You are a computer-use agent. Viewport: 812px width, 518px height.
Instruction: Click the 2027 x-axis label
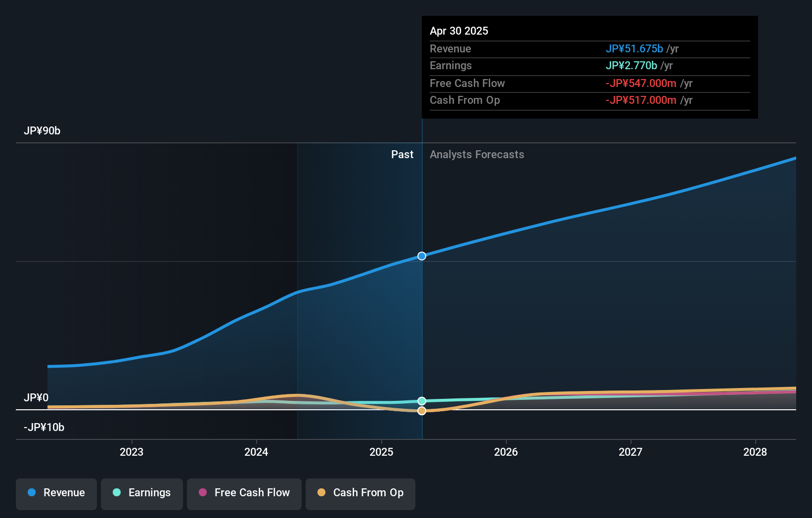coord(631,452)
